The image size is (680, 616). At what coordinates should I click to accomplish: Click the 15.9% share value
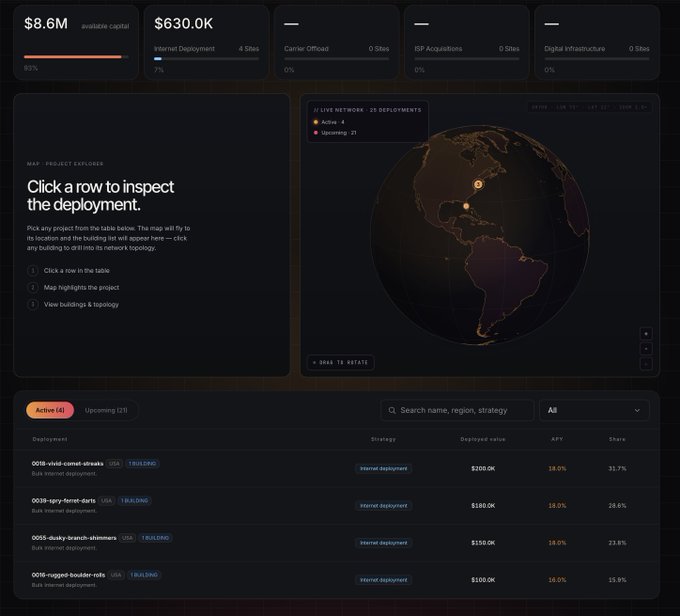point(617,580)
